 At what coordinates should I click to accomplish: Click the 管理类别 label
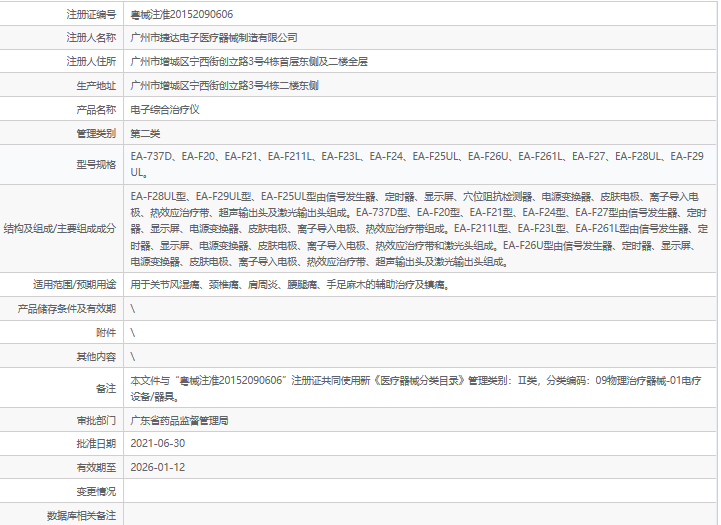[96, 134]
